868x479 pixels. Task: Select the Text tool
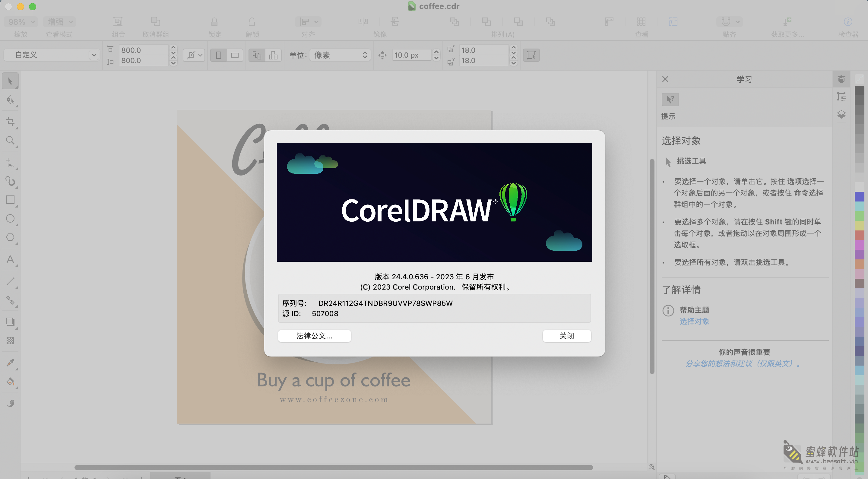[10, 259]
